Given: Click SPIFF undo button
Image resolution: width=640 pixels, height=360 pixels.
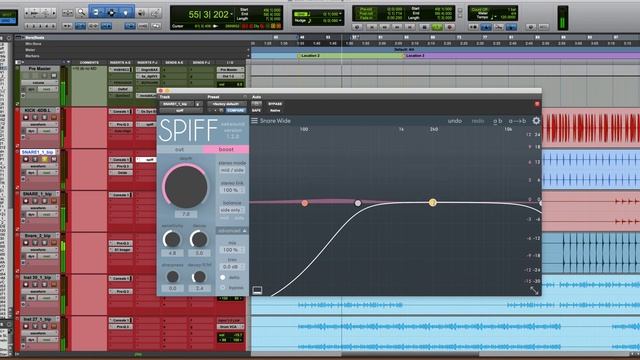Looking at the screenshot, I should 455,121.
